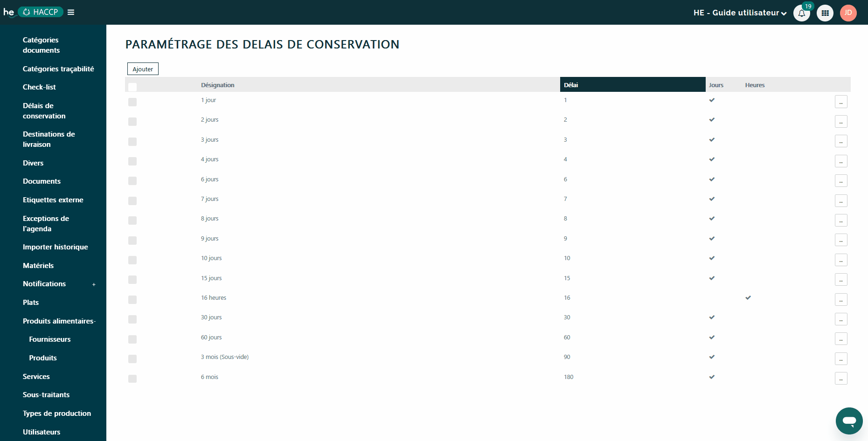The image size is (868, 441).
Task: Sort by the Désignation column header
Action: [218, 85]
